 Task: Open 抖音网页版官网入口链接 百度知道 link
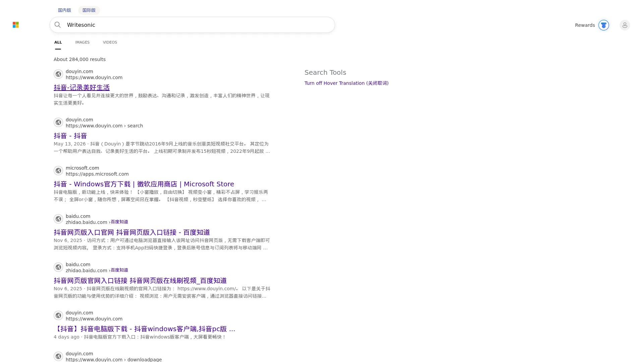140,281
